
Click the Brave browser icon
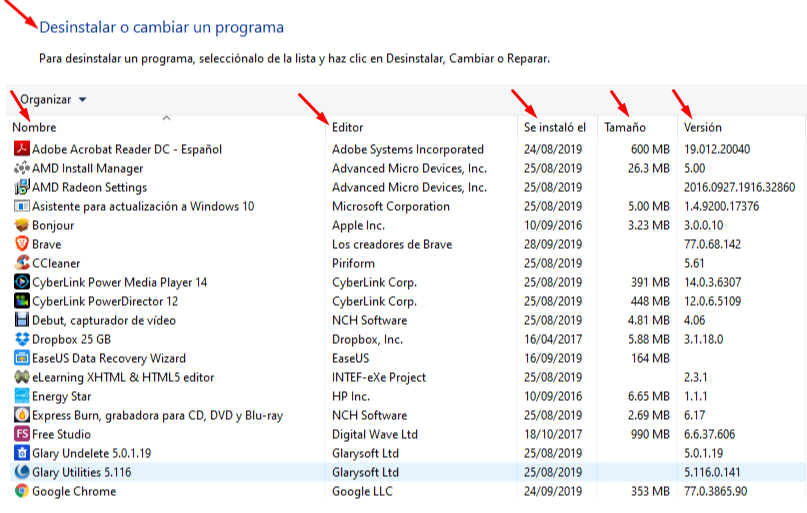pos(22,244)
